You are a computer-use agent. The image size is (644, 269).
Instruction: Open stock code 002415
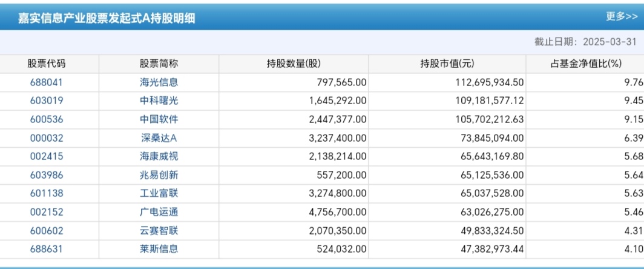(x=47, y=156)
